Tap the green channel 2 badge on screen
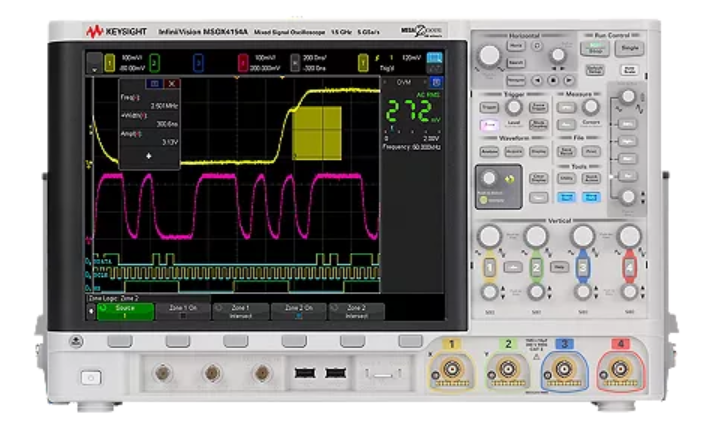 [x=154, y=63]
